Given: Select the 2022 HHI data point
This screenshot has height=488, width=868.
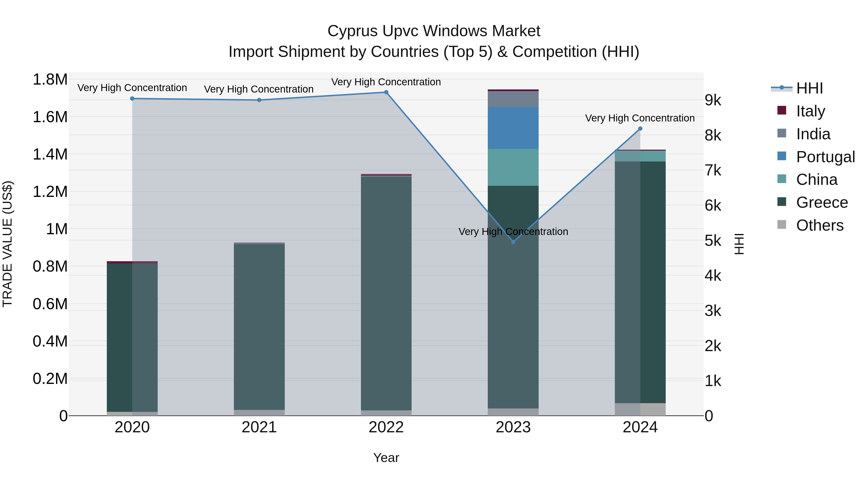Looking at the screenshot, I should pos(386,92).
